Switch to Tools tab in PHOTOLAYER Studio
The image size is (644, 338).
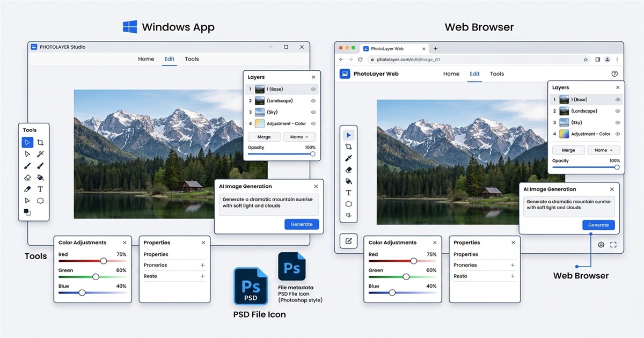pos(192,59)
